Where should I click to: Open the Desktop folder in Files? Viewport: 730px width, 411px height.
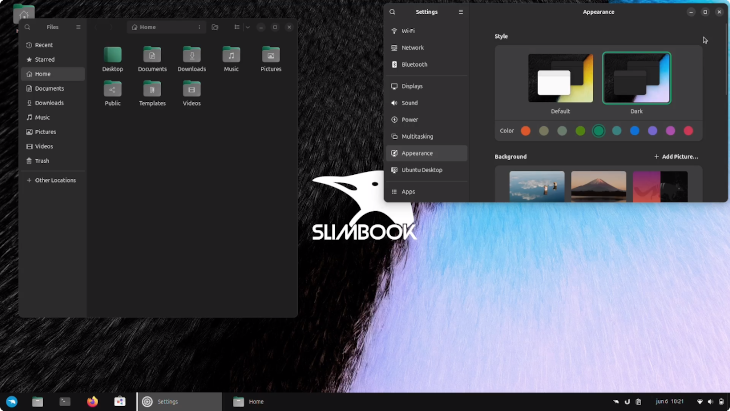(112, 55)
